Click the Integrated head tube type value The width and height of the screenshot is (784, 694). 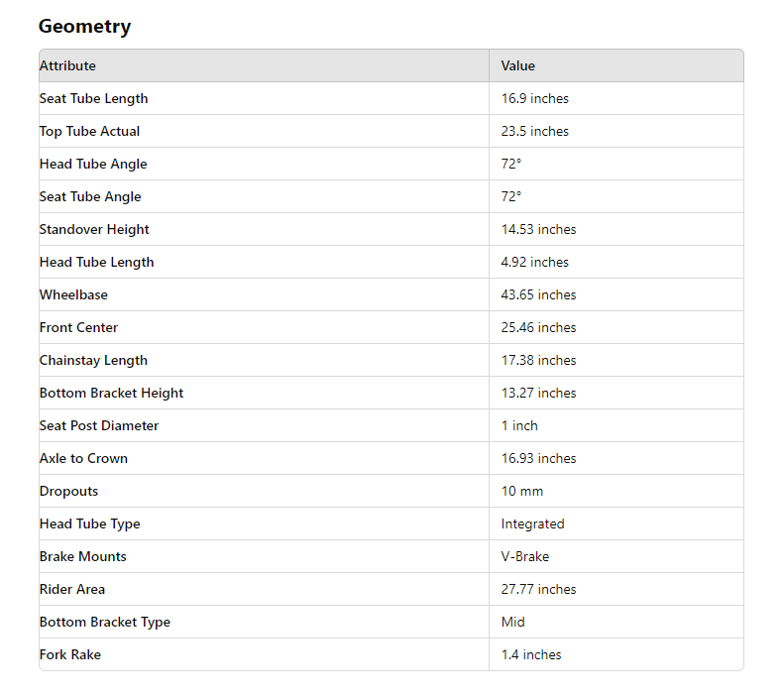(x=532, y=524)
